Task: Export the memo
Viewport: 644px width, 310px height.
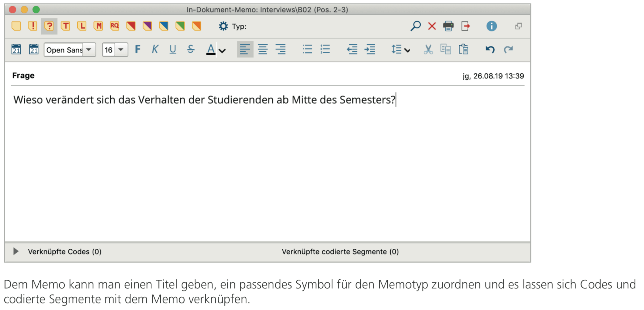Action: (x=466, y=26)
